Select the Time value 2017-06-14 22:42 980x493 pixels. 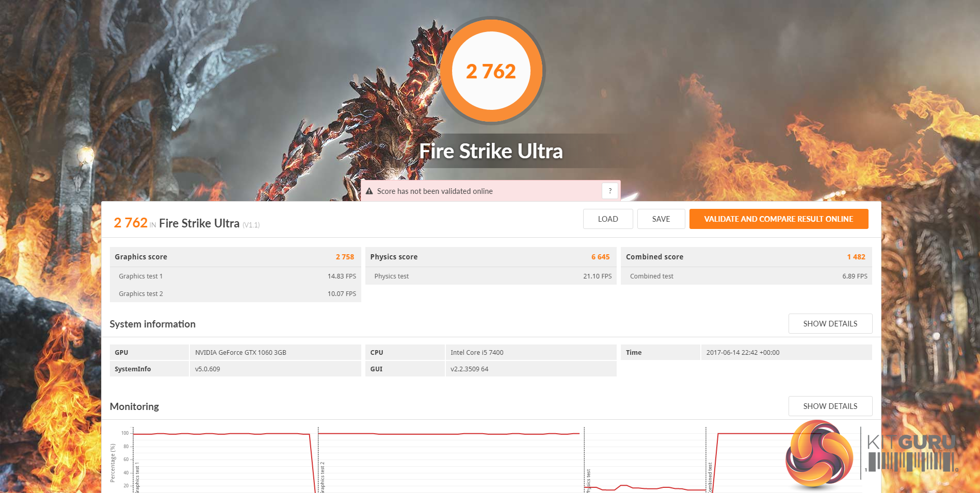click(743, 353)
